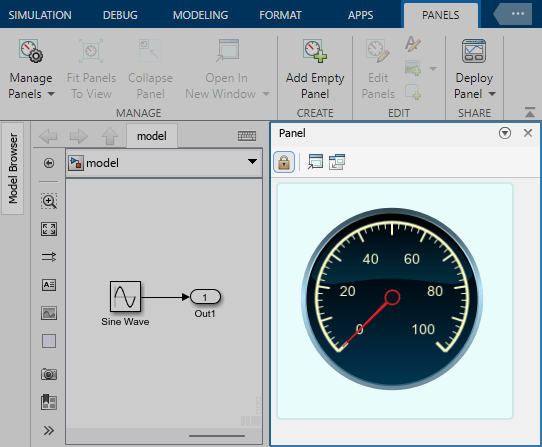Click the Fit to View icon
This screenshot has width=542, height=447.
(49, 229)
